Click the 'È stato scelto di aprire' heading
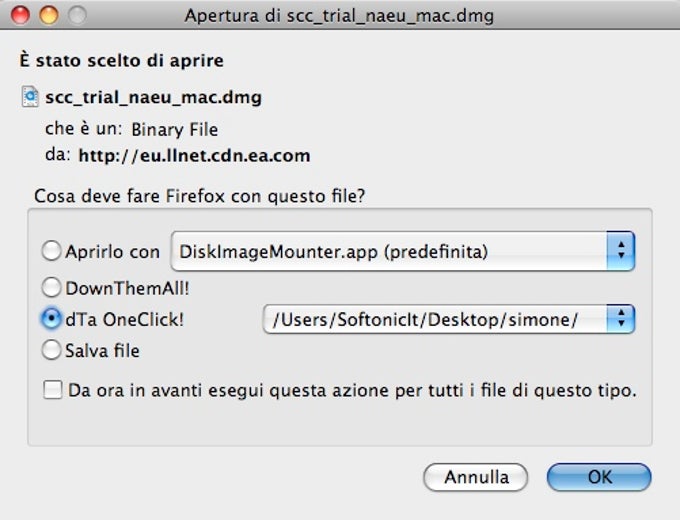 121,60
